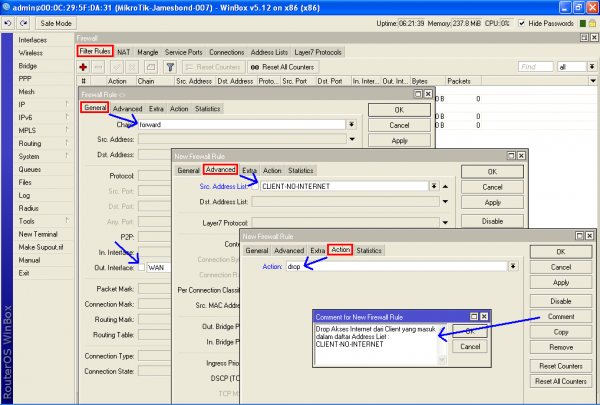This screenshot has width=600, height=405.
Task: Click the enable (checkmark) rule icon
Action: [x=117, y=67]
